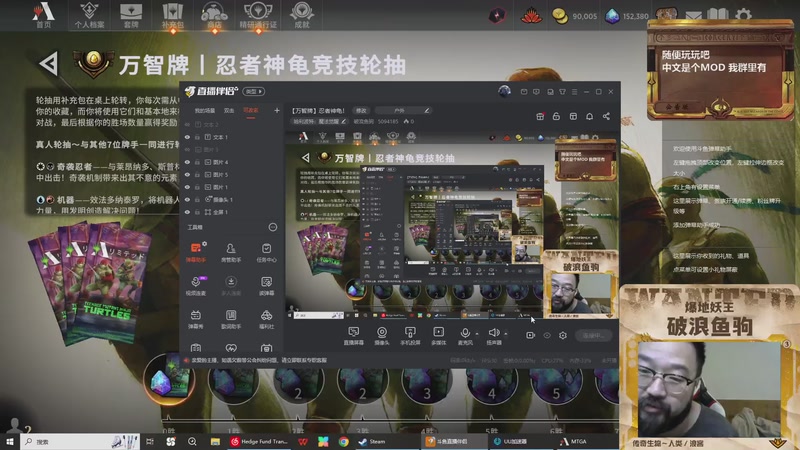Toggle lock on 文本 1 source

pyautogui.click(x=197, y=137)
